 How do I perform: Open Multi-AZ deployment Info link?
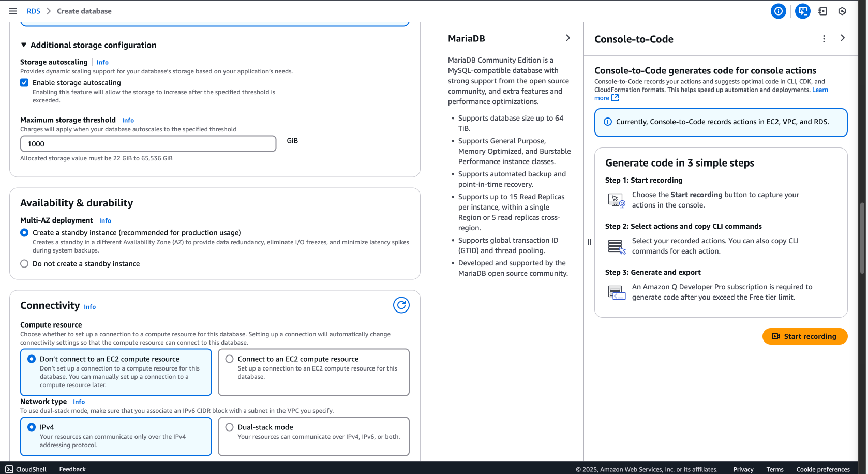105,220
